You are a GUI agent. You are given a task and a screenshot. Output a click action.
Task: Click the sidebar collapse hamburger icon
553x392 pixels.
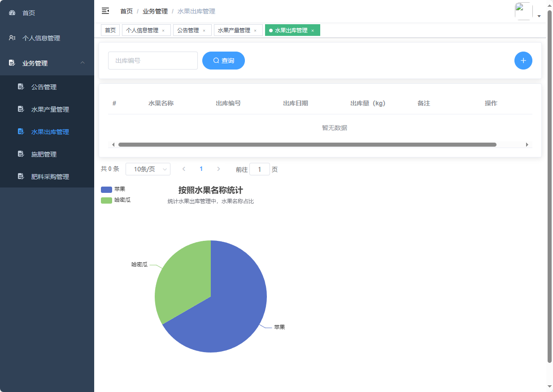point(105,11)
